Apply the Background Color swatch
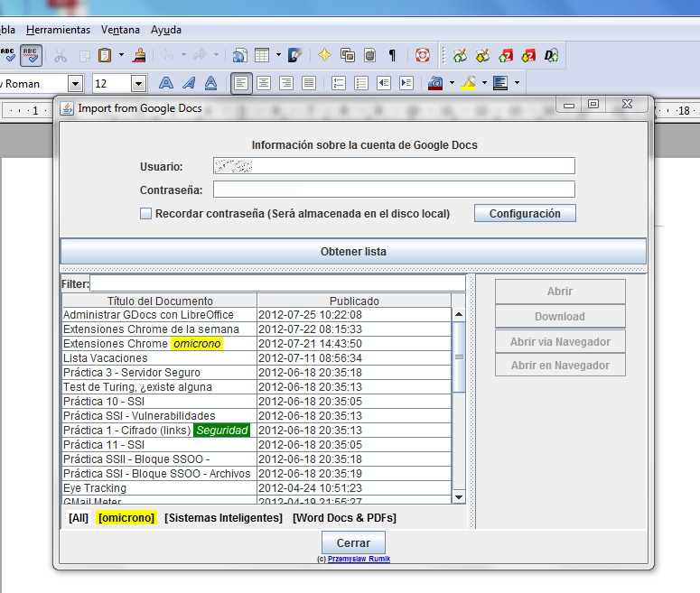700x593 pixels. click(x=500, y=83)
